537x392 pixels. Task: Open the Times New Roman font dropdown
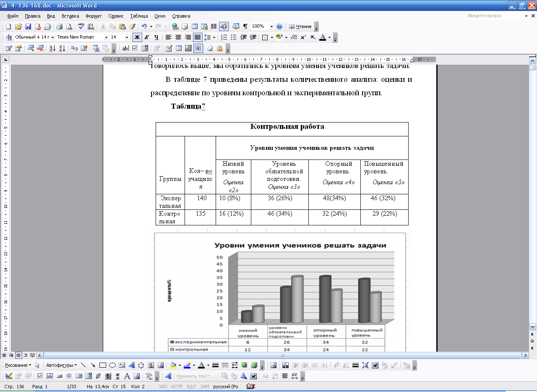(106, 37)
